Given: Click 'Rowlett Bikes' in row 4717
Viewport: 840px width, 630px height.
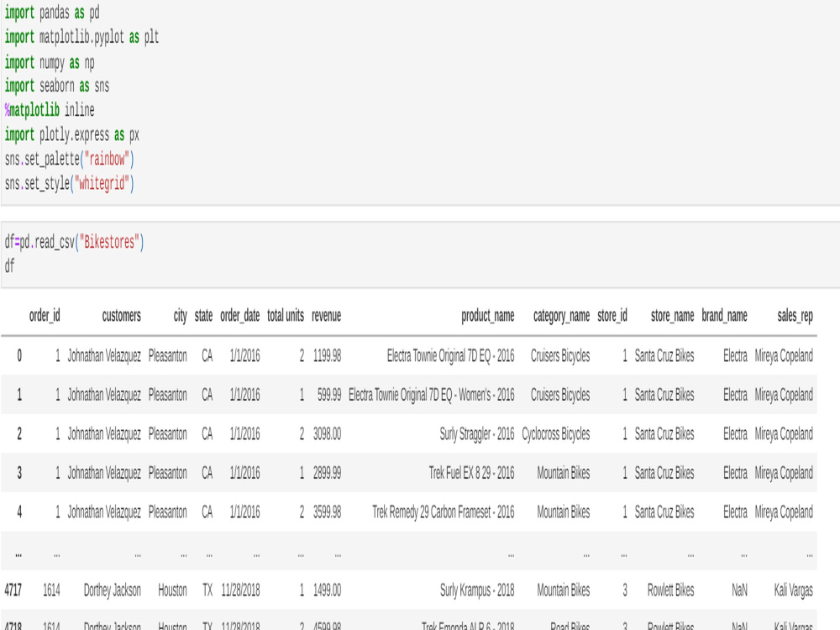Looking at the screenshot, I should click(670, 591).
